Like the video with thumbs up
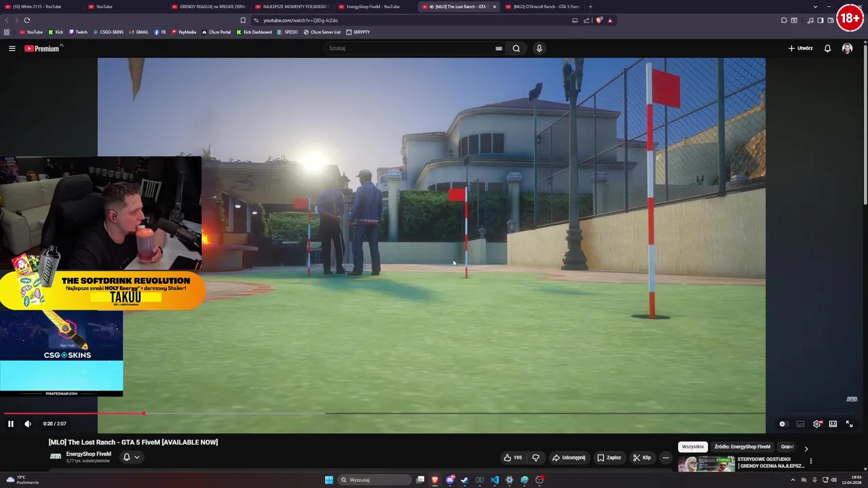Screen dimensions: 868x488 tap(513, 457)
